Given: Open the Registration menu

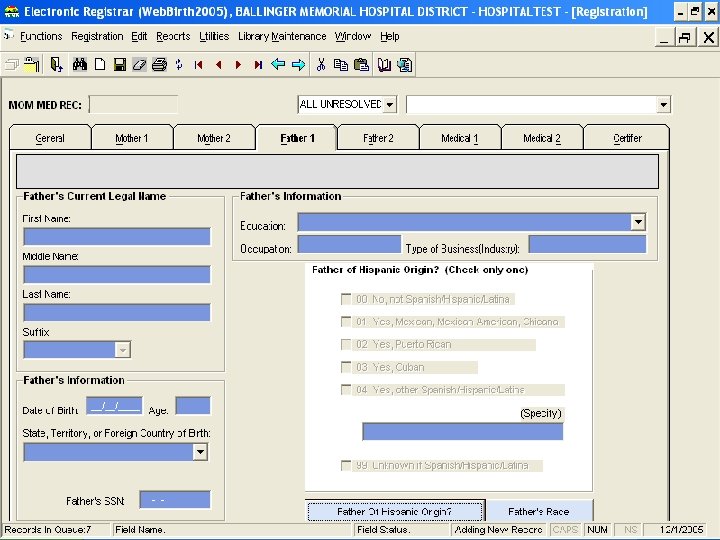Looking at the screenshot, I should [x=97, y=36].
